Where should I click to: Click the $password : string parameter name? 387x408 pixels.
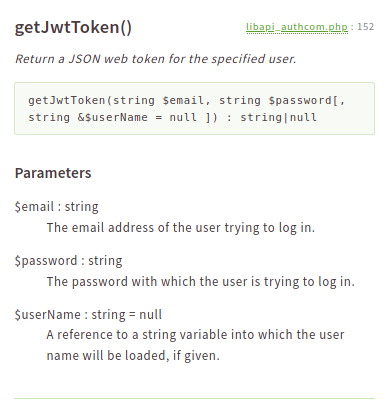68,261
